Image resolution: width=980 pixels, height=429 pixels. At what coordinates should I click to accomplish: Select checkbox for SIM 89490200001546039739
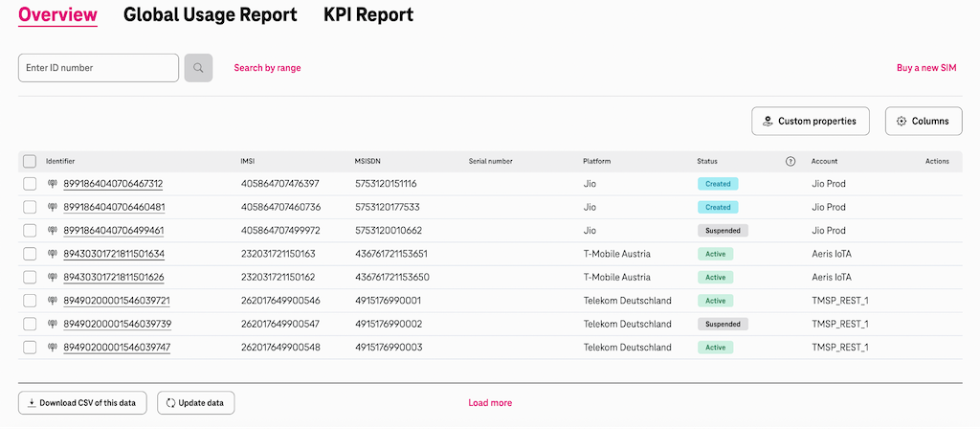(x=30, y=325)
